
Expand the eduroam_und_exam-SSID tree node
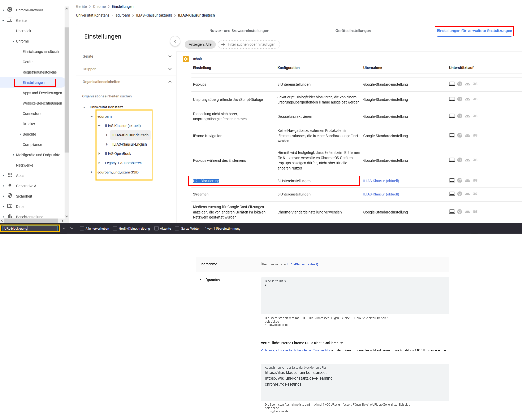pyautogui.click(x=92, y=172)
